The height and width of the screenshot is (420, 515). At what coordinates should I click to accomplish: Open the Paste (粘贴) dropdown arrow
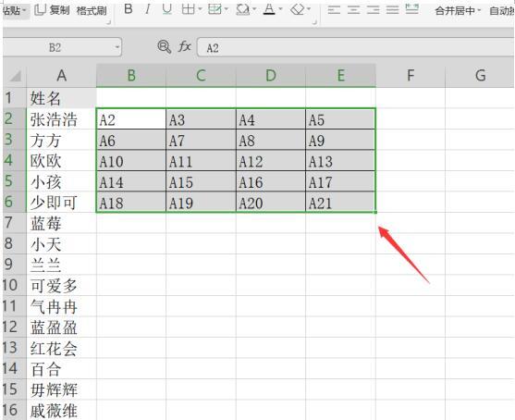coord(24,10)
